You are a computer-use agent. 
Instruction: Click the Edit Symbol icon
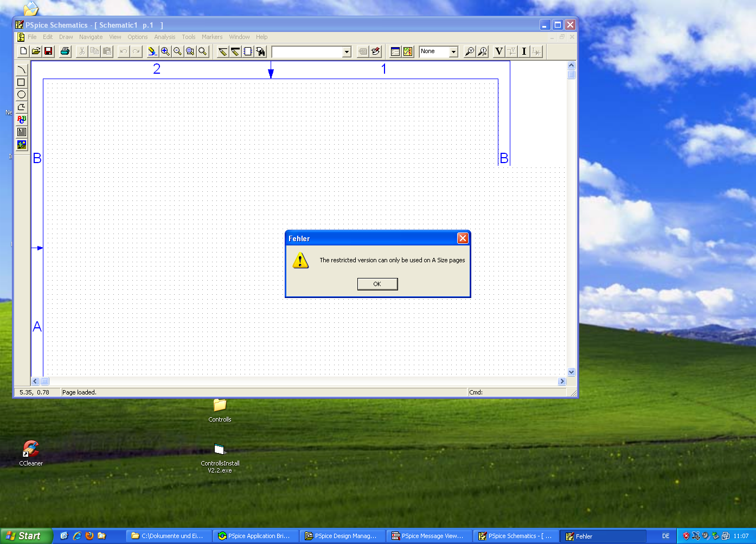point(375,51)
